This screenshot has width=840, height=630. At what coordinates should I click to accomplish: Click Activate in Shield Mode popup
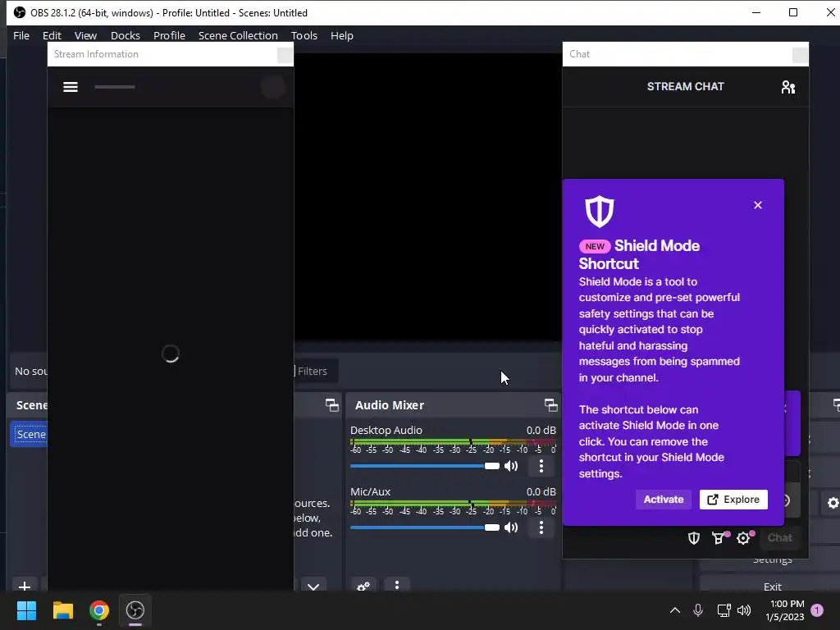coord(663,500)
